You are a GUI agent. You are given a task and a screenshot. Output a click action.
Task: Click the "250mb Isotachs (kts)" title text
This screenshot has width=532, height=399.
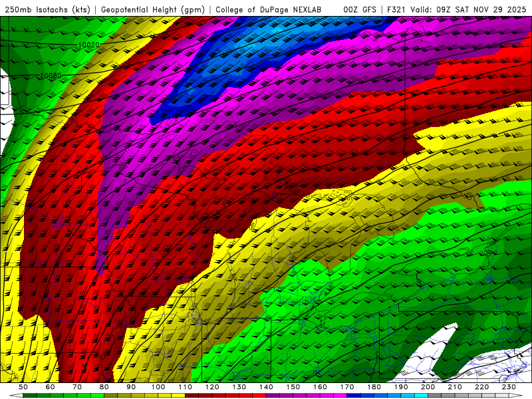47,10
